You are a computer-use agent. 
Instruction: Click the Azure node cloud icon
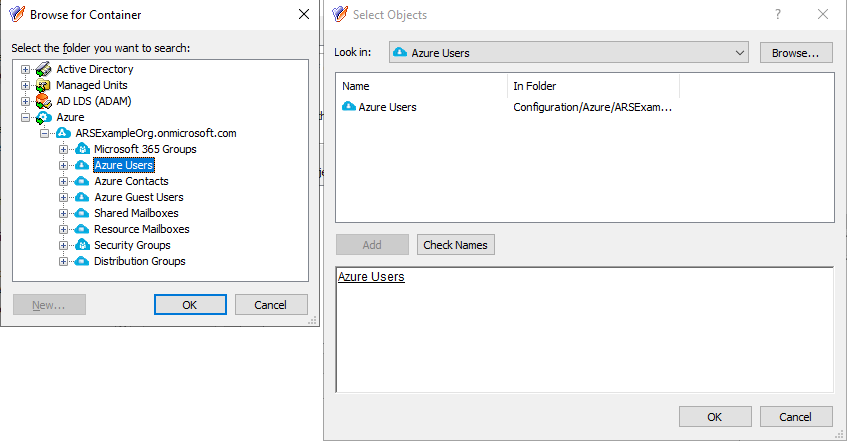tap(43, 117)
